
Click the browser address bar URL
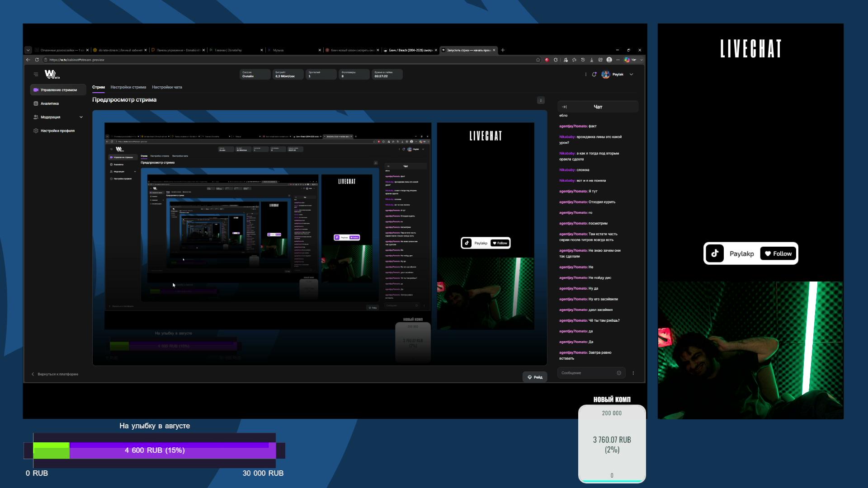77,60
